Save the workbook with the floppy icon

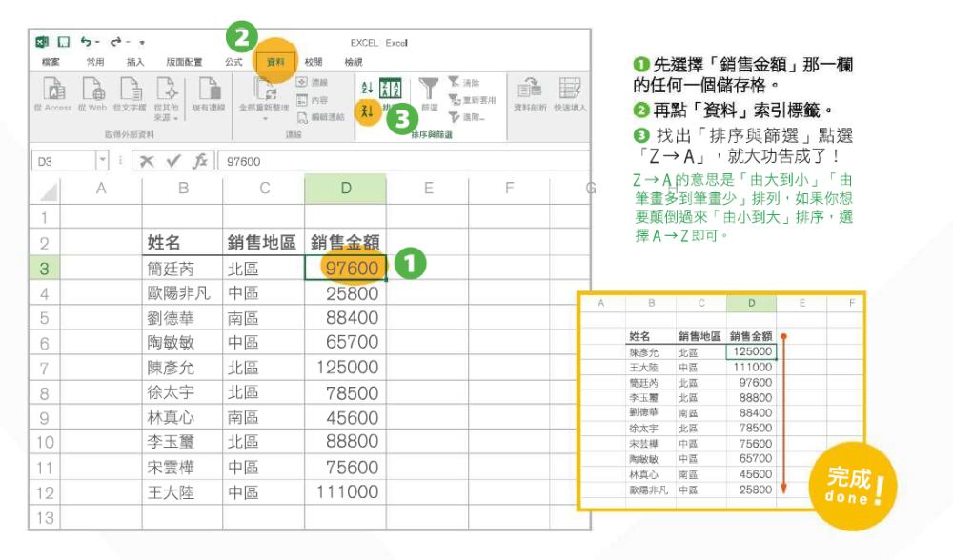point(63,42)
